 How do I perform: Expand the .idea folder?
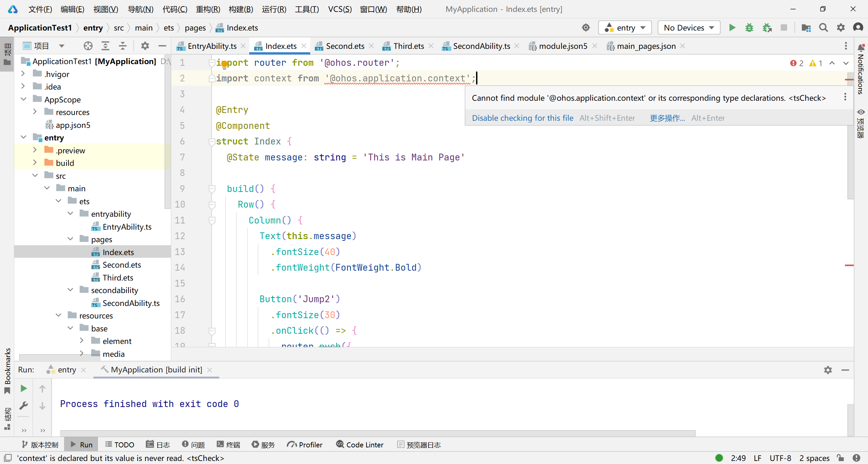[x=23, y=86]
